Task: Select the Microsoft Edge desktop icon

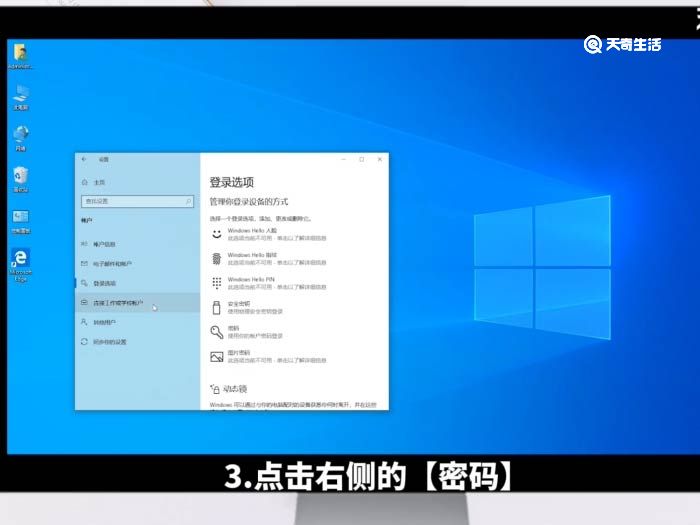Action: pyautogui.click(x=21, y=265)
